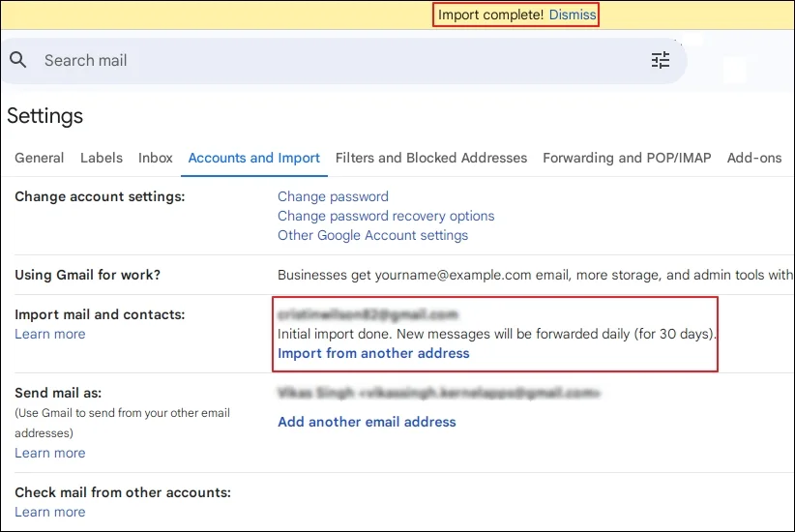Dismiss the Import complete notification
Image resolution: width=795 pixels, height=532 pixels.
click(573, 15)
